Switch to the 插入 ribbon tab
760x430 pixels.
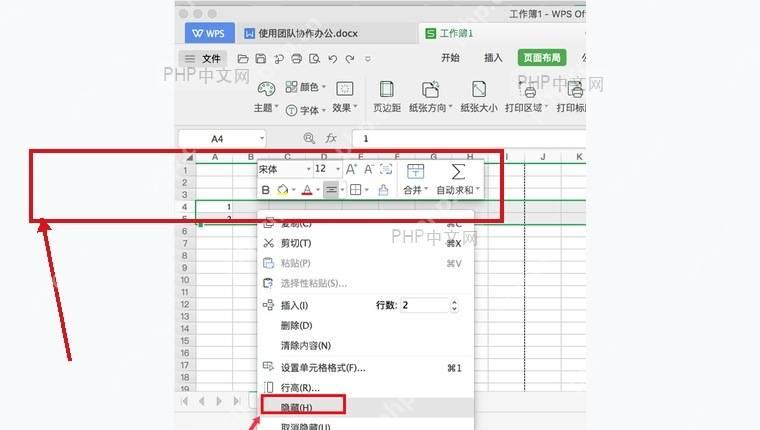coord(493,58)
